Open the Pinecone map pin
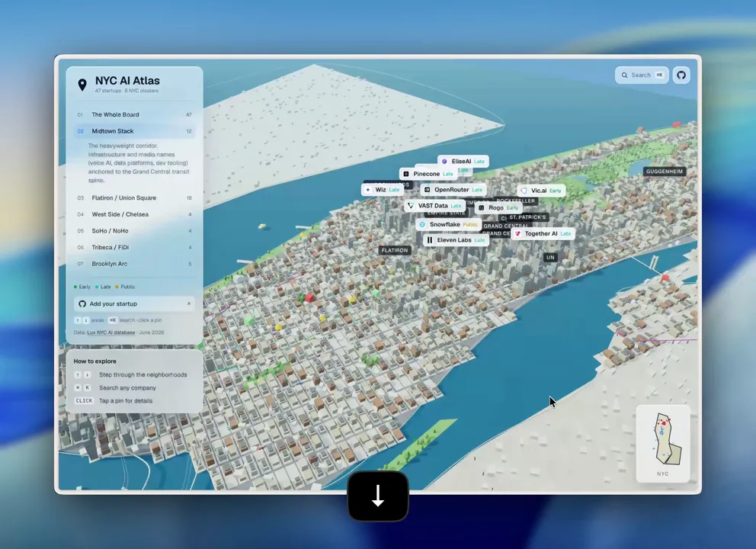This screenshot has height=549, width=756. tap(428, 174)
